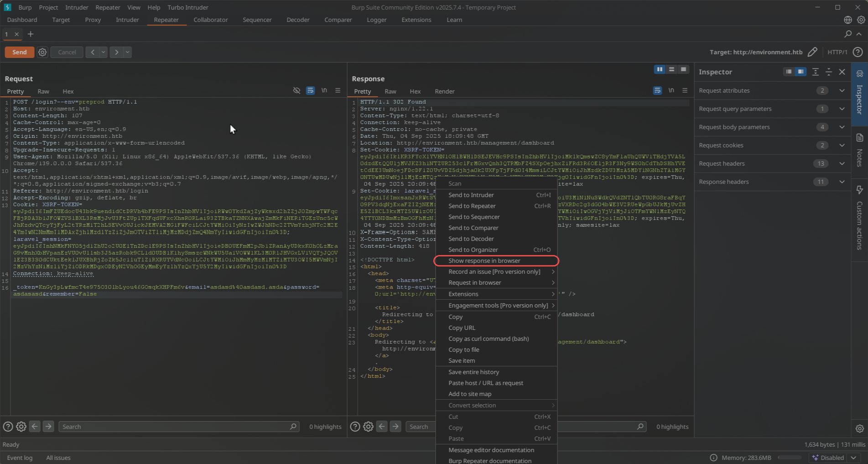Expand the Request attributes section
Screen dimensions: 868x464
tap(842, 90)
